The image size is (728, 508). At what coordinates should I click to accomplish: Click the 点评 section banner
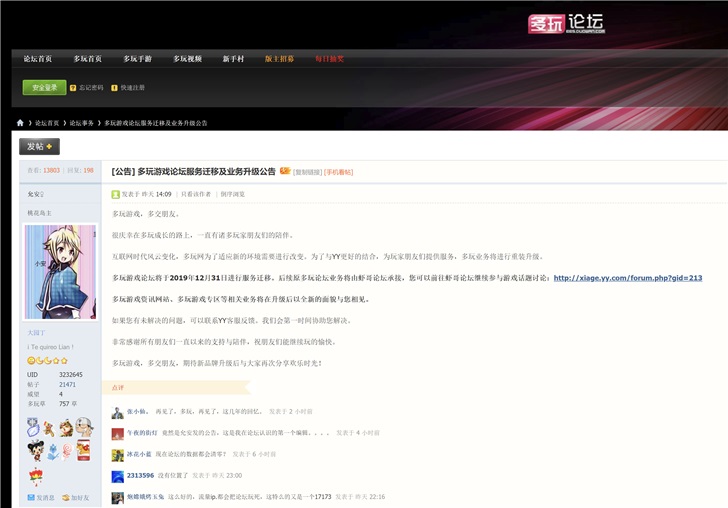coord(176,387)
